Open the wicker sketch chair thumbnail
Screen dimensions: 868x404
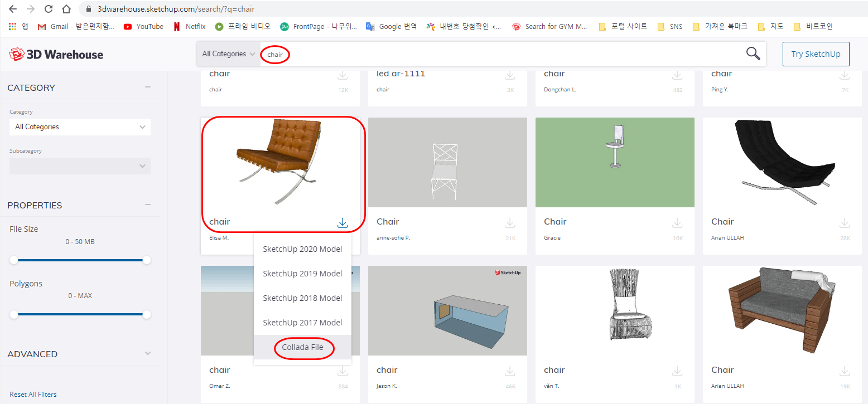[615, 310]
